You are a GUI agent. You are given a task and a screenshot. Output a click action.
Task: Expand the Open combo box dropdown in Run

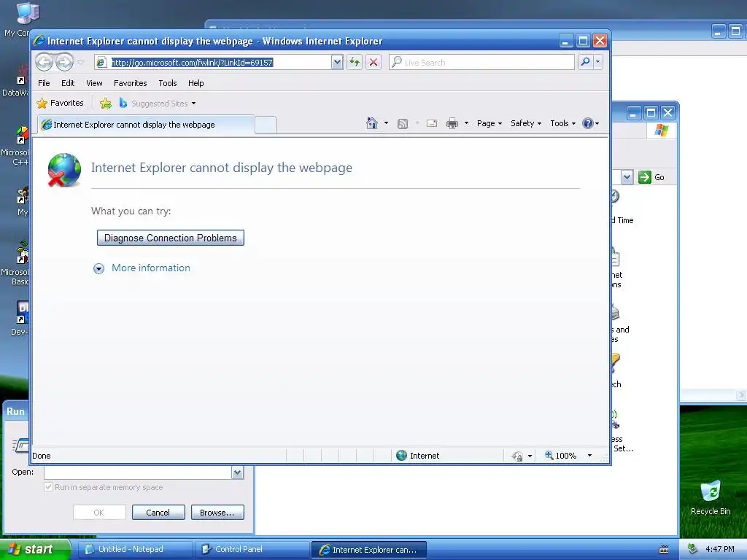pyautogui.click(x=237, y=472)
